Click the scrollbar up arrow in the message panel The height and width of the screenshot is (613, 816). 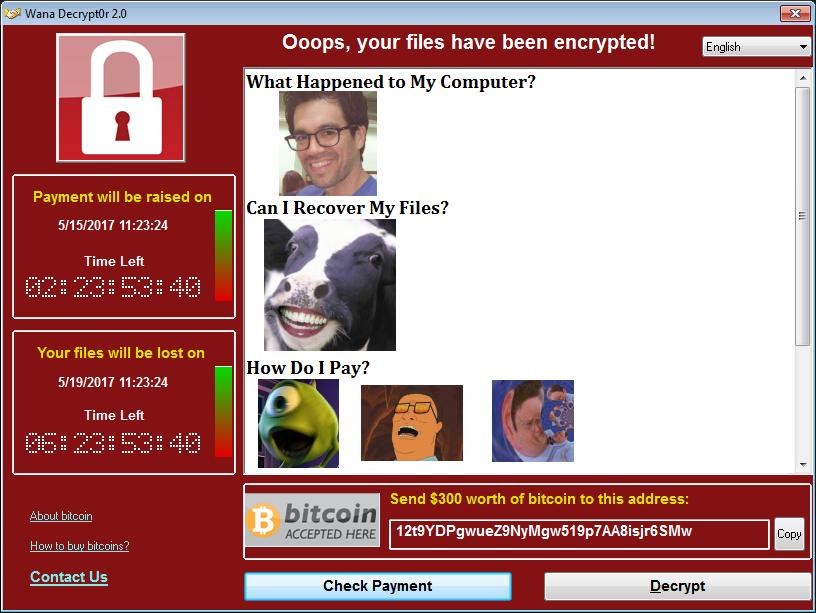tap(803, 78)
